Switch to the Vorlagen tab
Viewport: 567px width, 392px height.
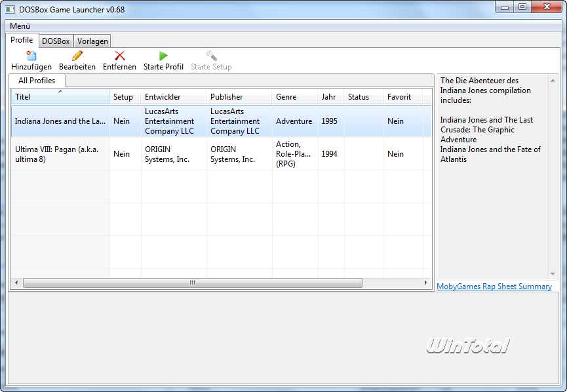coord(92,41)
